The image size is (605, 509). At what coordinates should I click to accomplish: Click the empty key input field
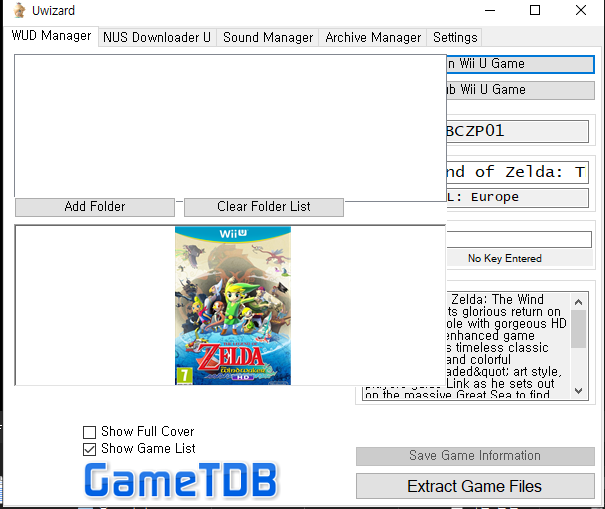519,239
